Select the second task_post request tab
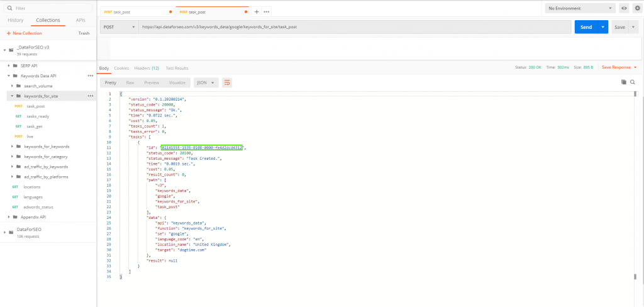This screenshot has width=644, height=307. coord(212,12)
